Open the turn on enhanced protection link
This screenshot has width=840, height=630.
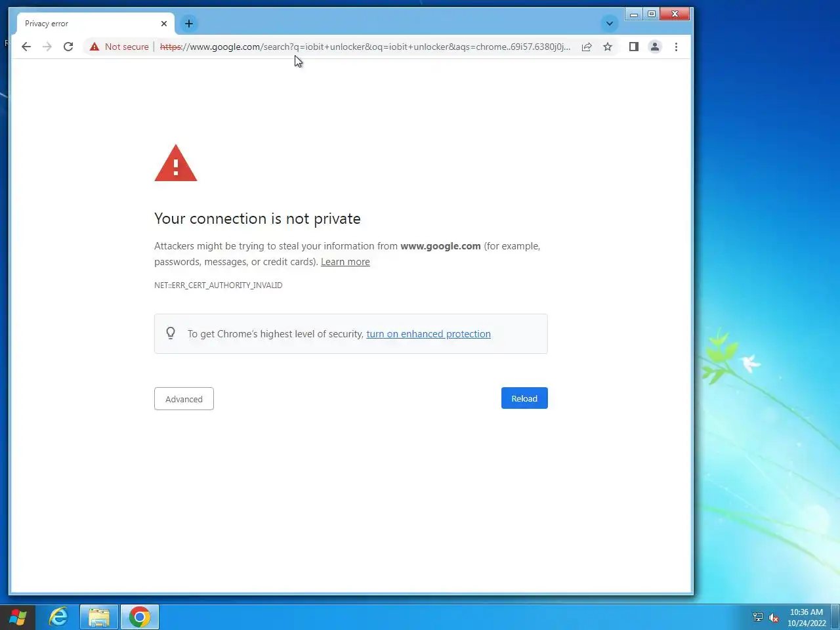pos(429,334)
